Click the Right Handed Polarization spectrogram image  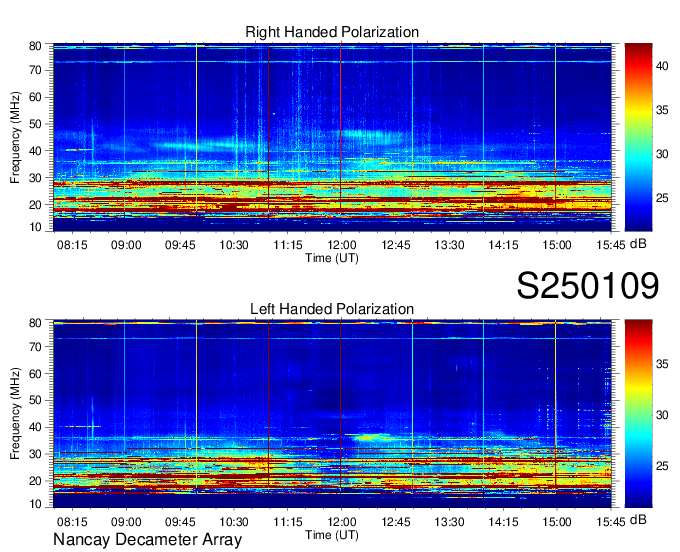point(332,137)
